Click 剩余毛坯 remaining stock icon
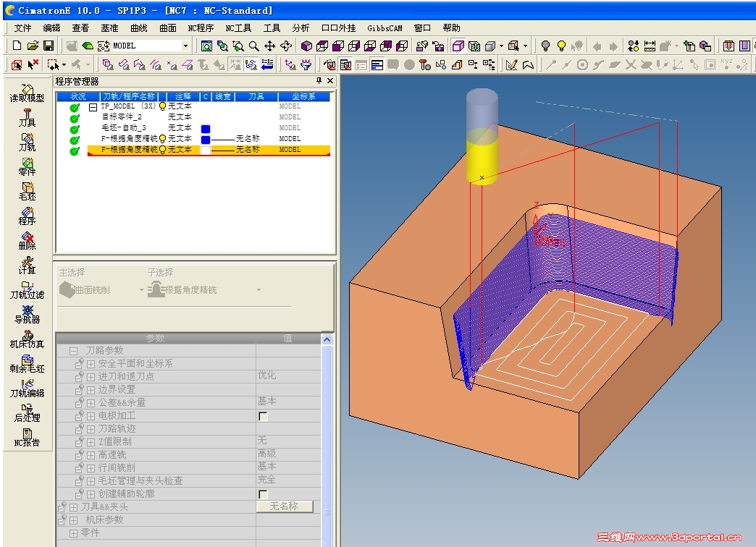Image resolution: width=756 pixels, height=547 pixels. (x=27, y=363)
